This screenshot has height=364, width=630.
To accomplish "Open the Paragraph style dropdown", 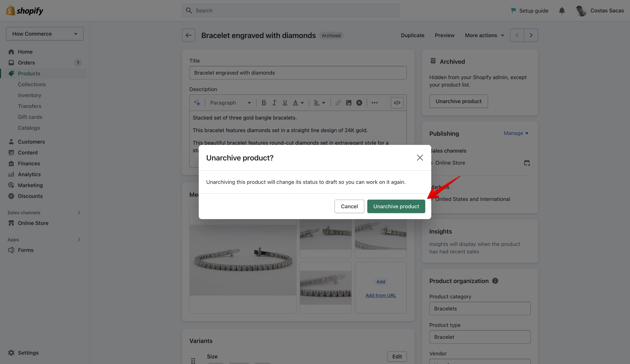I will (230, 103).
